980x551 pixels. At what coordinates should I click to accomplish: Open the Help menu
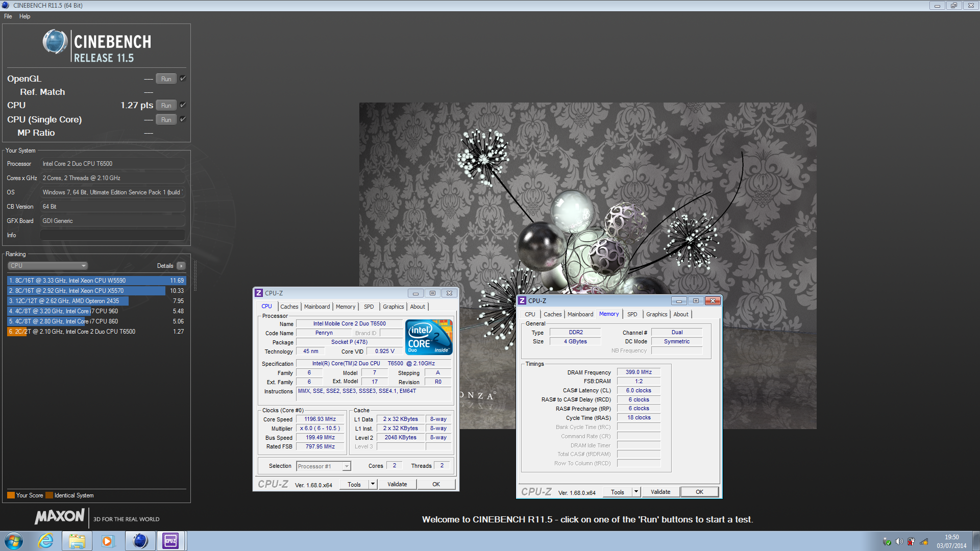(x=25, y=16)
